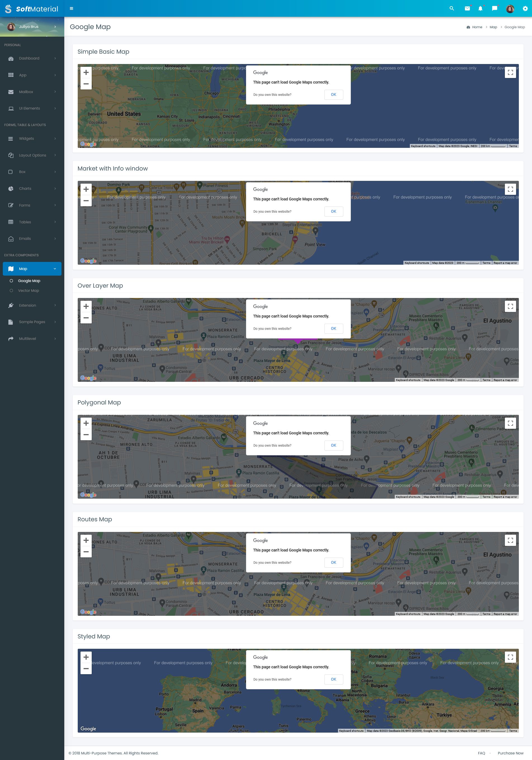Click the Map breadcrumb link
This screenshot has width=532, height=760.
[493, 27]
